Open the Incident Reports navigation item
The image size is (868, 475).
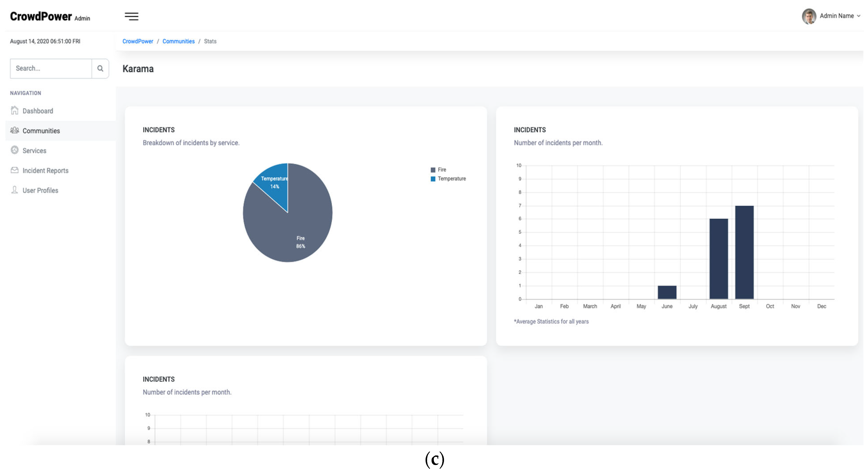[x=46, y=170]
